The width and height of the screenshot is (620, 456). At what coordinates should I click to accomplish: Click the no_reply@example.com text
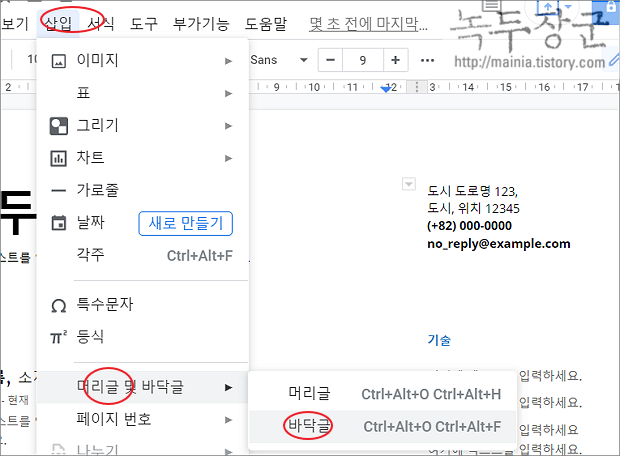pos(499,244)
